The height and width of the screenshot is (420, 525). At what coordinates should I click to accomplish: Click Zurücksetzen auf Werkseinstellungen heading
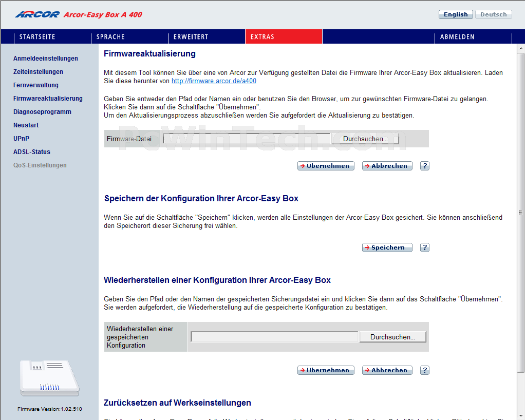pos(177,403)
